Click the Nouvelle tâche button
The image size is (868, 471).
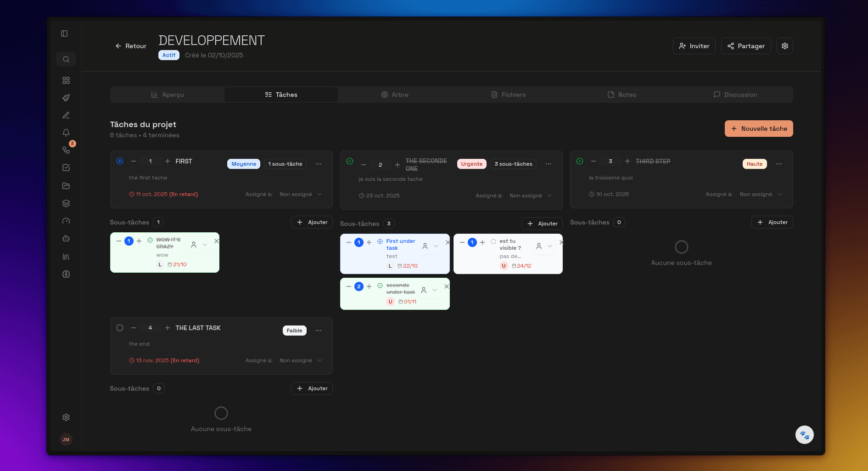(759, 129)
